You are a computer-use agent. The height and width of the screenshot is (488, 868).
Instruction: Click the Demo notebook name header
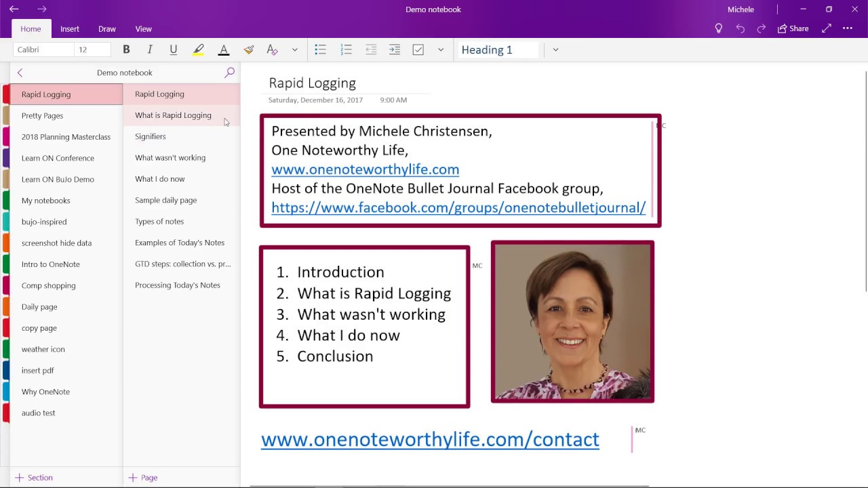pyautogui.click(x=125, y=73)
